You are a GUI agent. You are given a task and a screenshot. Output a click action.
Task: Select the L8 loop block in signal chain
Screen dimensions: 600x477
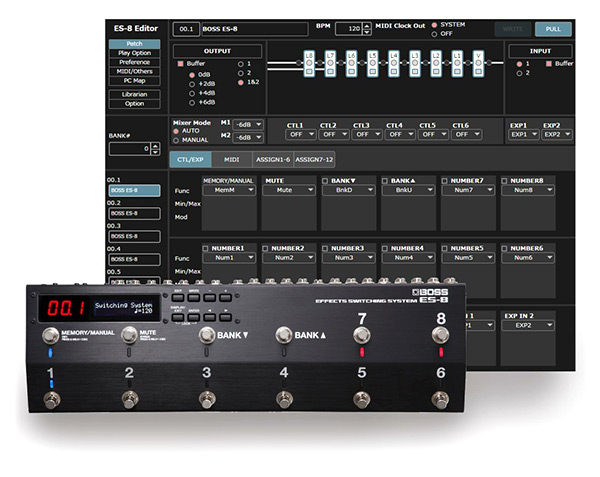click(x=309, y=63)
